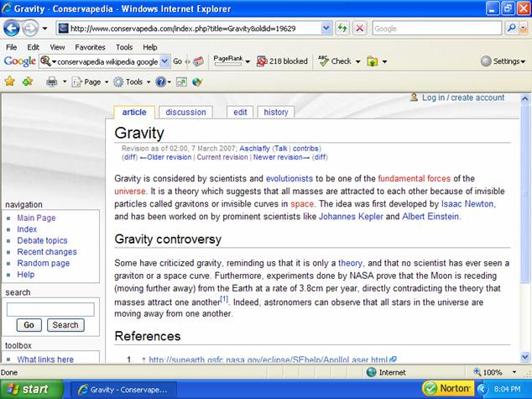
Task: Open the File menu
Action: coord(12,47)
